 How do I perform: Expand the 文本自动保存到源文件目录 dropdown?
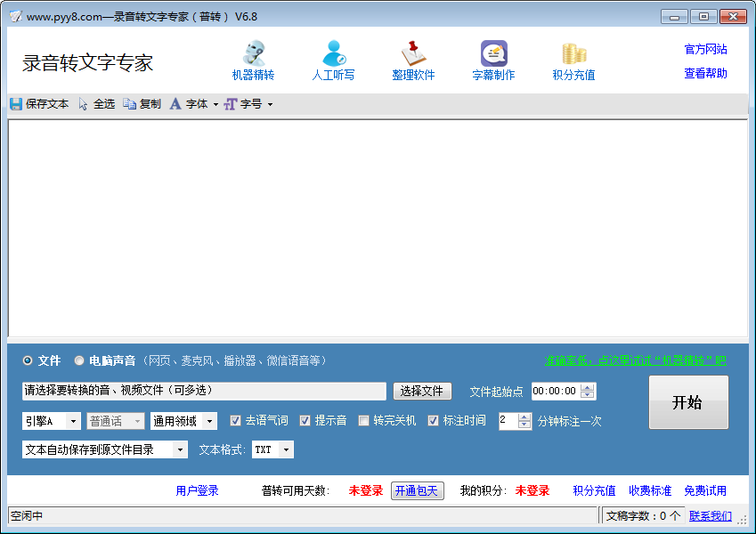pos(180,449)
